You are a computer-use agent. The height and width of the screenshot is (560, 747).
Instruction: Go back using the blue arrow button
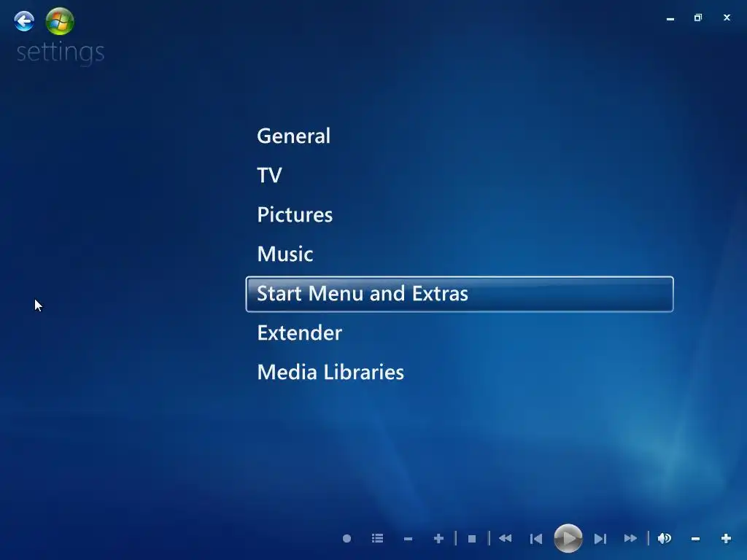click(x=24, y=21)
